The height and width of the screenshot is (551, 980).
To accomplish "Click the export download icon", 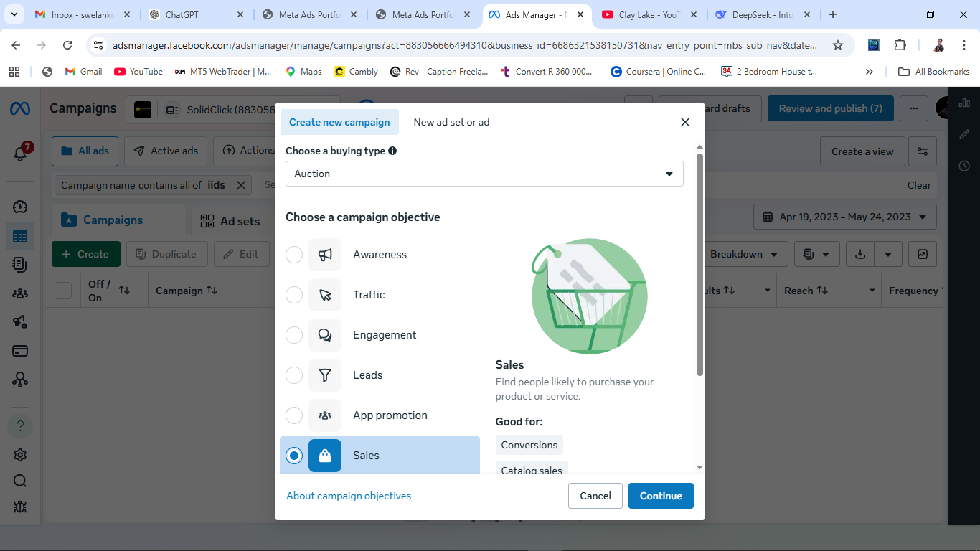I will [x=860, y=254].
